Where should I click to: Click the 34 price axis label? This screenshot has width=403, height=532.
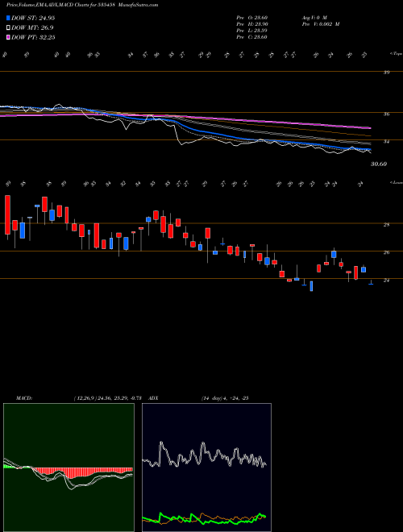point(386,142)
